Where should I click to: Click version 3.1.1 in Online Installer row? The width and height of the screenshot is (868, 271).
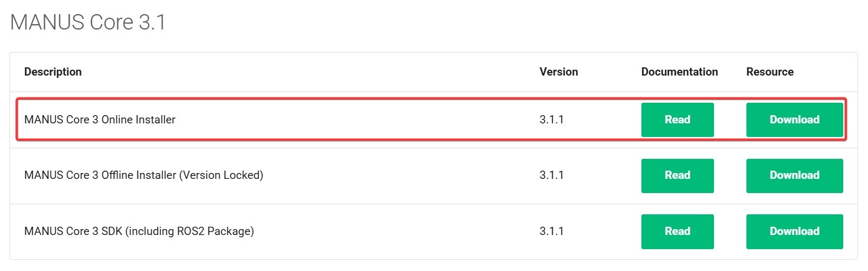pyautogui.click(x=551, y=120)
